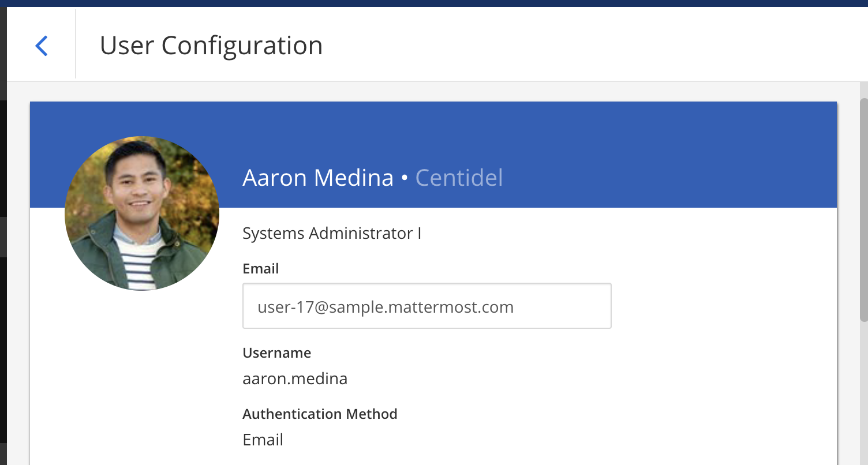Click the back arrow to exit User Configuration

pyautogui.click(x=41, y=45)
